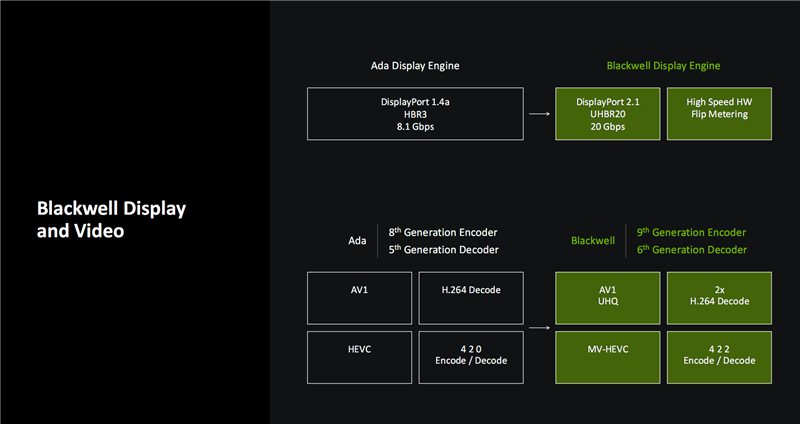This screenshot has width=800, height=424.
Task: Click the "Ada" label beside encoder generations
Action: [x=357, y=241]
